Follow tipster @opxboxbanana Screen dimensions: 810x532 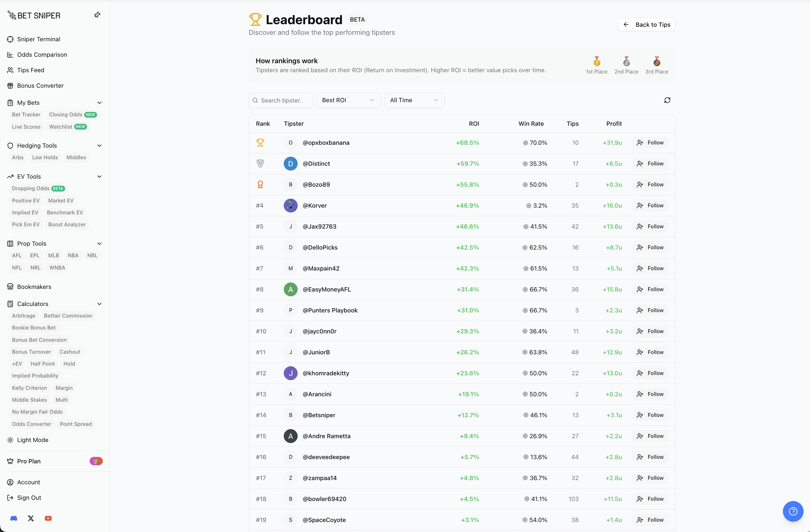650,143
